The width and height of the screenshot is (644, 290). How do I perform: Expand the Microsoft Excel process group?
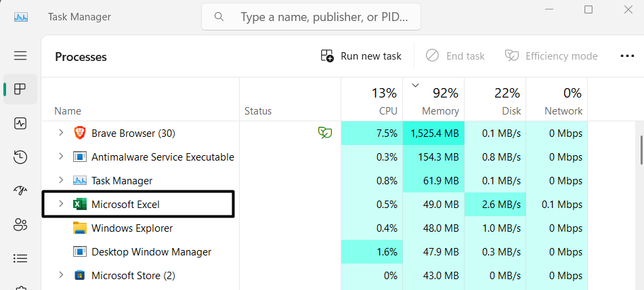(61, 204)
